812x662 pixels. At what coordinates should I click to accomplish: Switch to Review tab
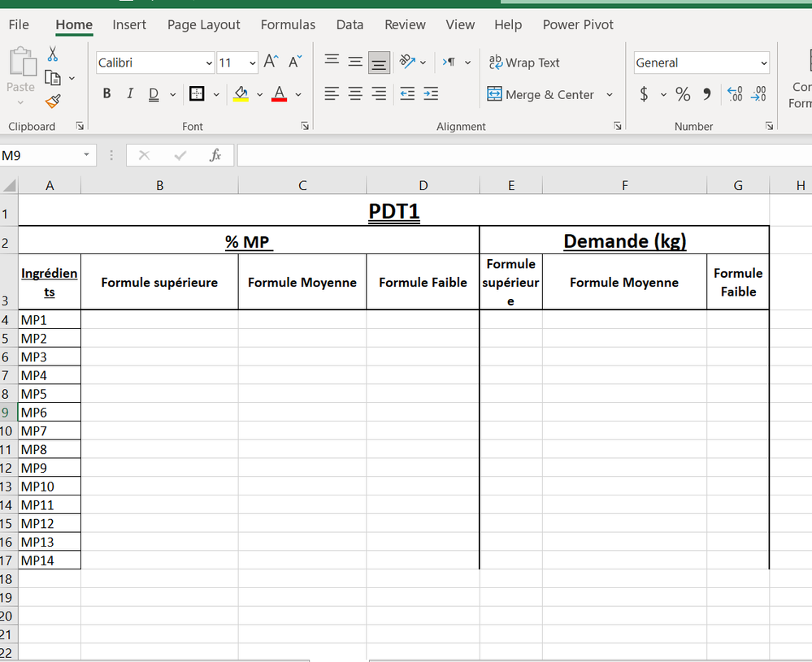click(x=405, y=25)
